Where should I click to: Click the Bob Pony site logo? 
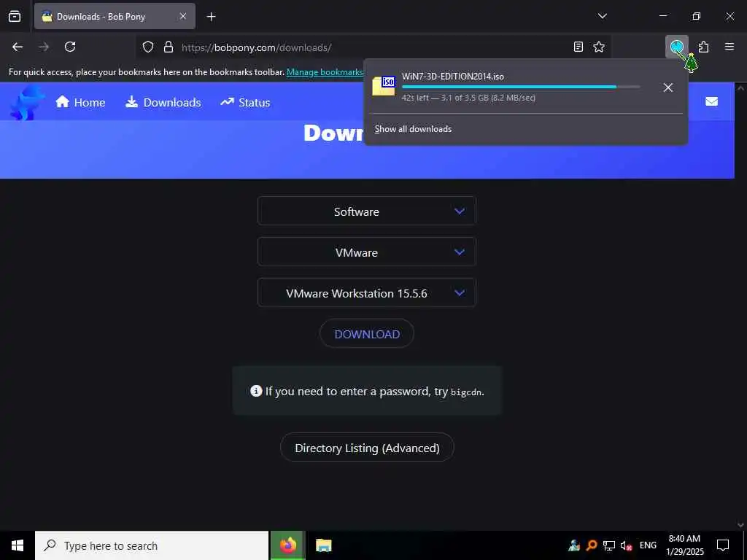27,102
